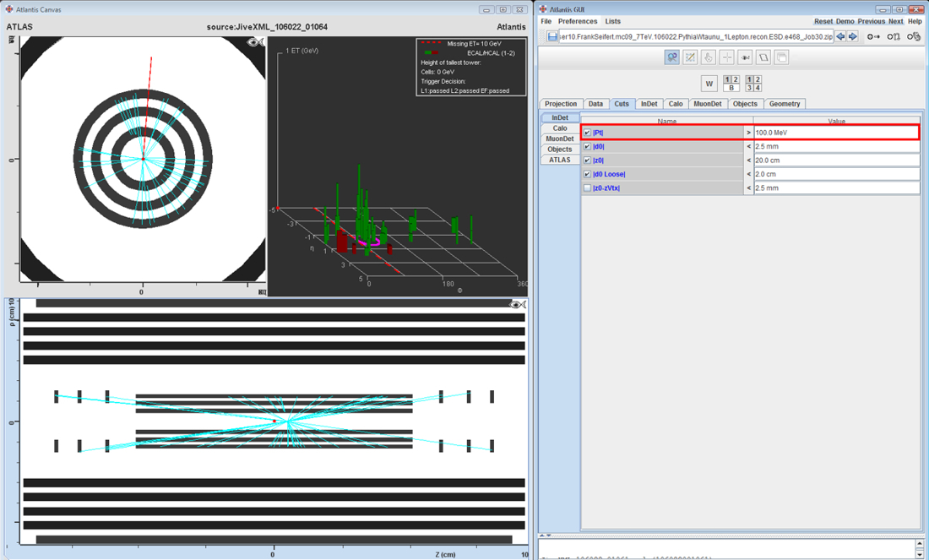
Task: Select the zoom/move/rotate interaction tool
Action: [x=671, y=57]
